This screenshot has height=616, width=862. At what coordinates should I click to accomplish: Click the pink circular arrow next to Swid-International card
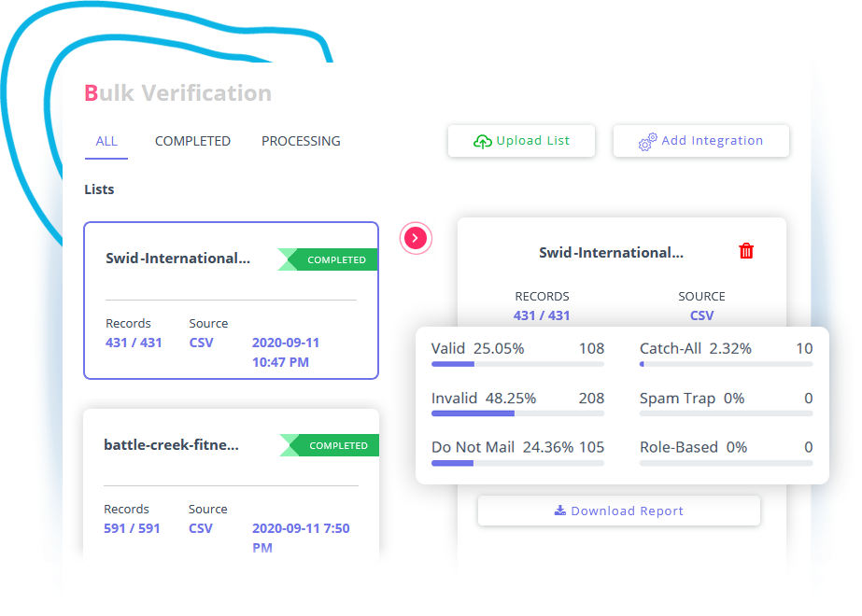pos(416,238)
